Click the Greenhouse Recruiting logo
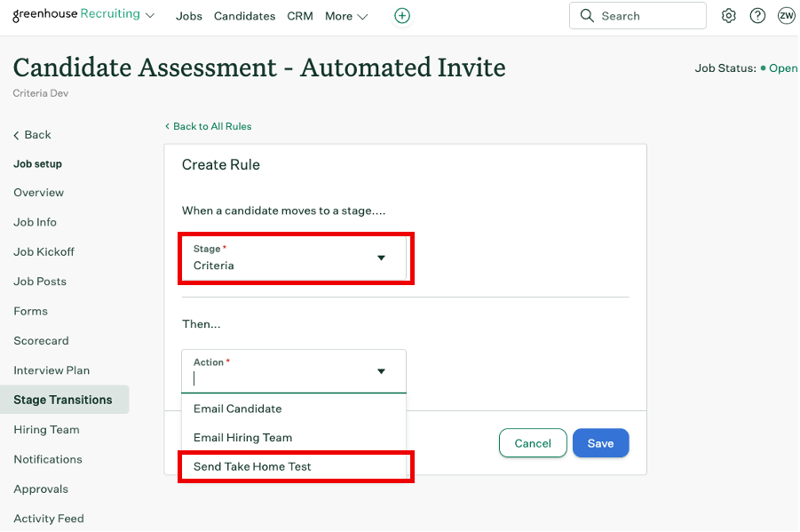 coord(76,15)
